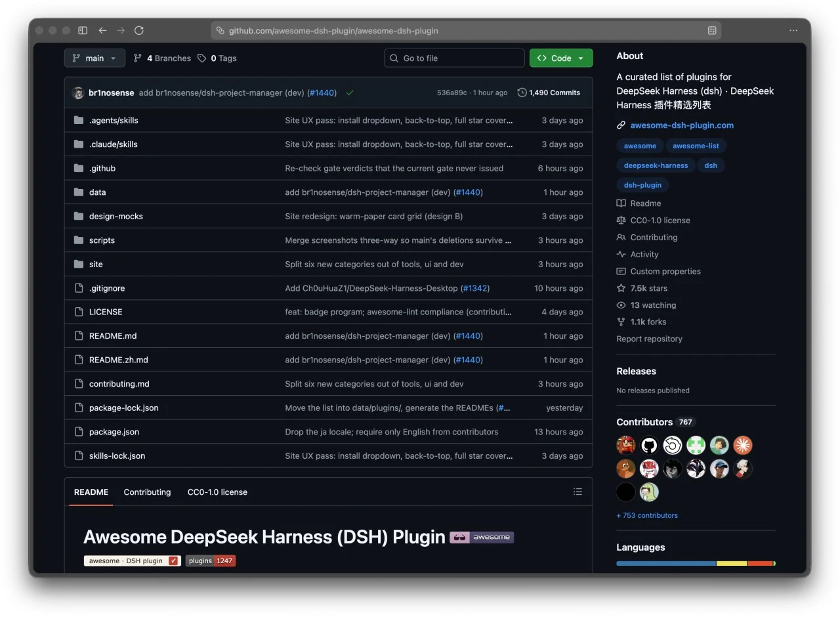Click the link icon beside awesome-dsh-plugin.com

(621, 125)
